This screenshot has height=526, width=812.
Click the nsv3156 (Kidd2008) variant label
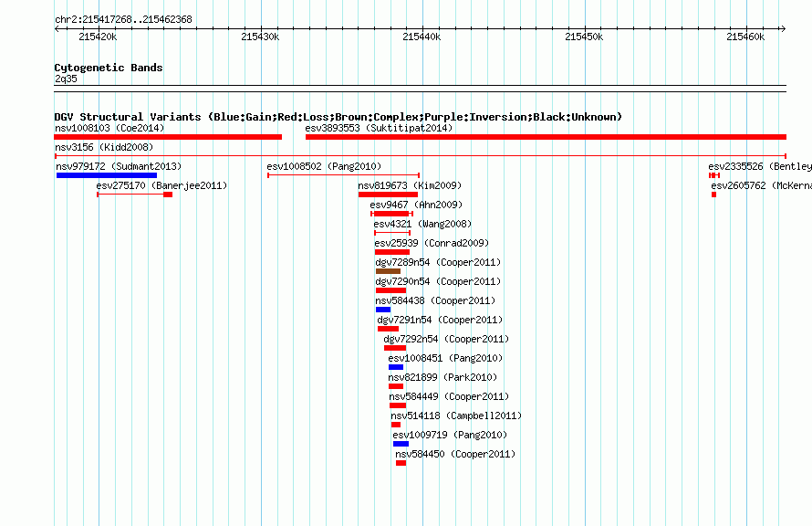[104, 147]
